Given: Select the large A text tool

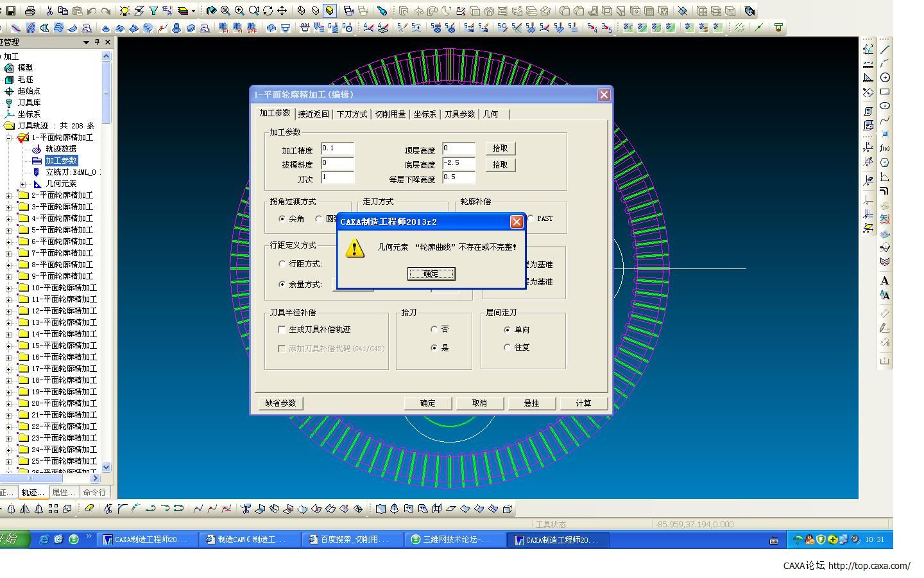Looking at the screenshot, I should (885, 281).
